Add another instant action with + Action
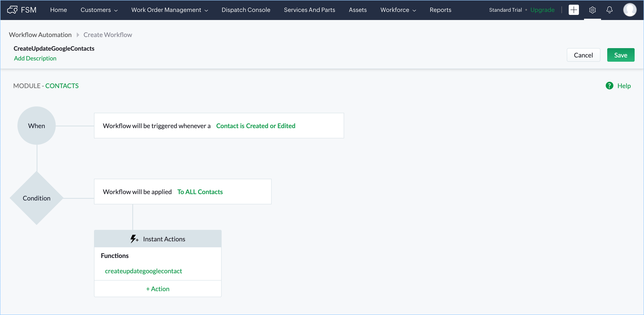The image size is (644, 315). [x=158, y=288]
